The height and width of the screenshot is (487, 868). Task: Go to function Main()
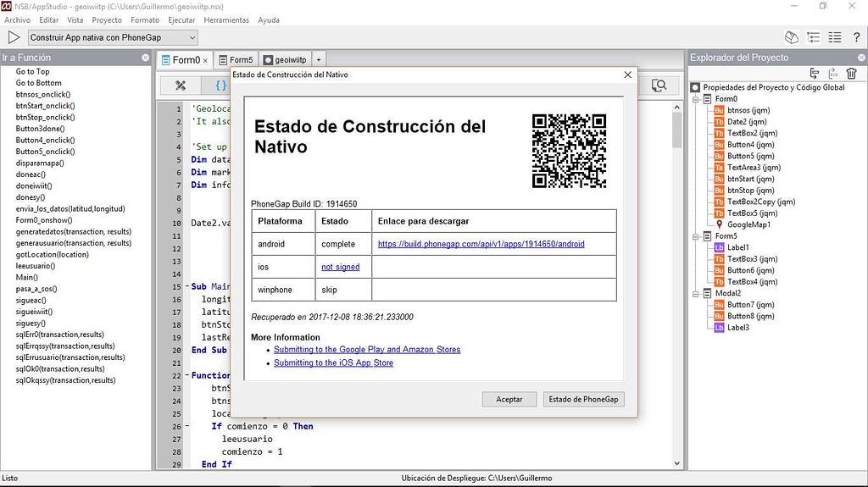tap(27, 277)
